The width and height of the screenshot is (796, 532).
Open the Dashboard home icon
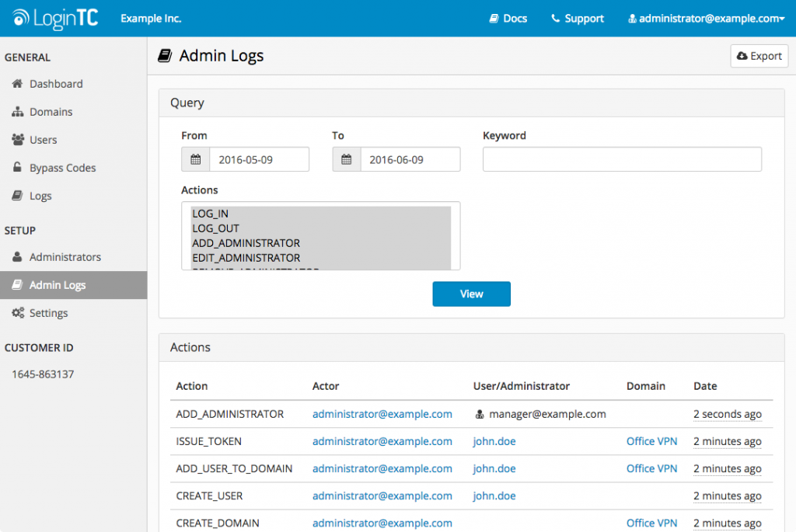[x=17, y=84]
